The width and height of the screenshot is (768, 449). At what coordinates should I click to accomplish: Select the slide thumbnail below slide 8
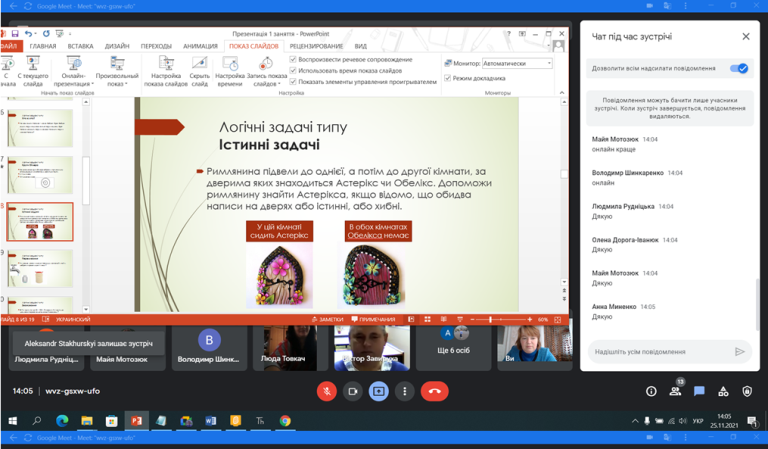click(x=40, y=268)
